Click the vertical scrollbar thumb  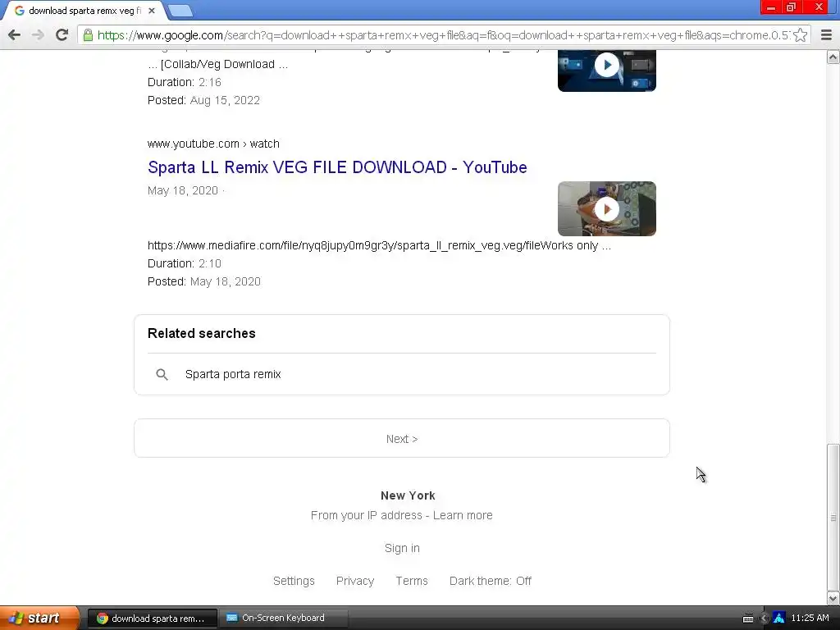833,518
